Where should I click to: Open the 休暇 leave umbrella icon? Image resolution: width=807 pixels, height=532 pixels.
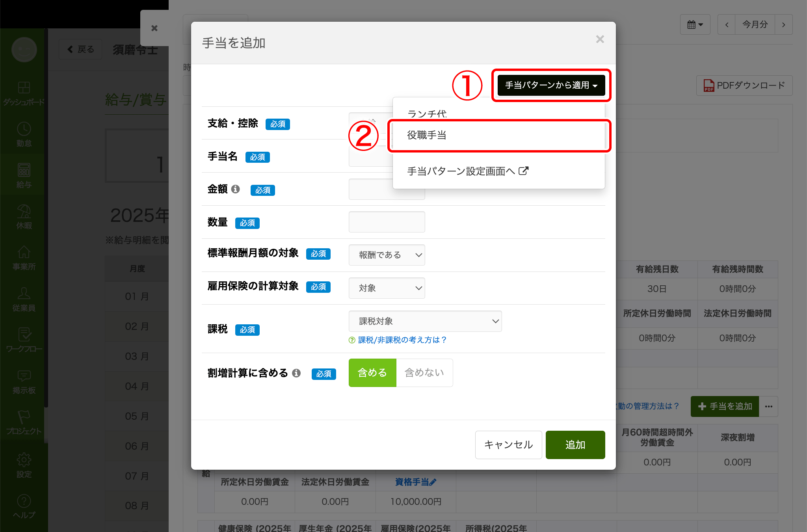point(24,211)
